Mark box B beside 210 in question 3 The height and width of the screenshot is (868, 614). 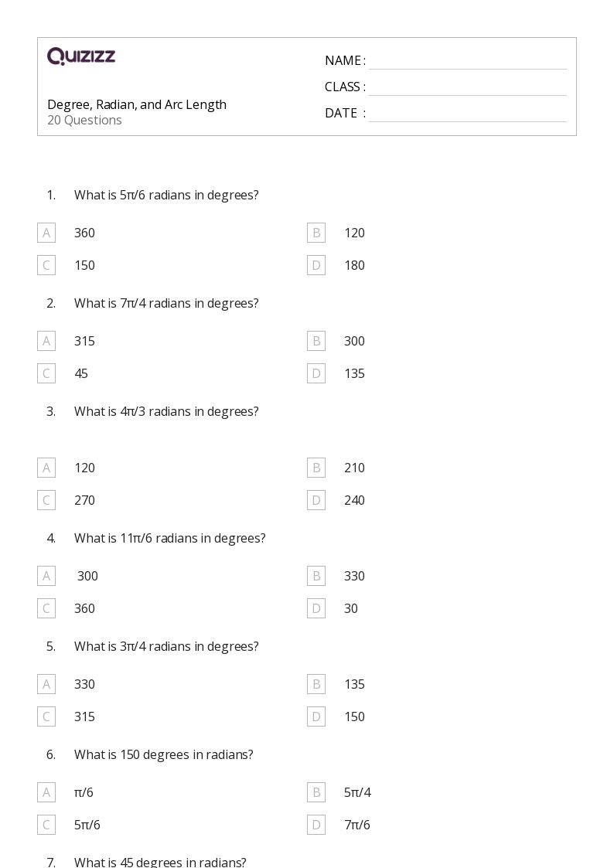click(x=316, y=468)
